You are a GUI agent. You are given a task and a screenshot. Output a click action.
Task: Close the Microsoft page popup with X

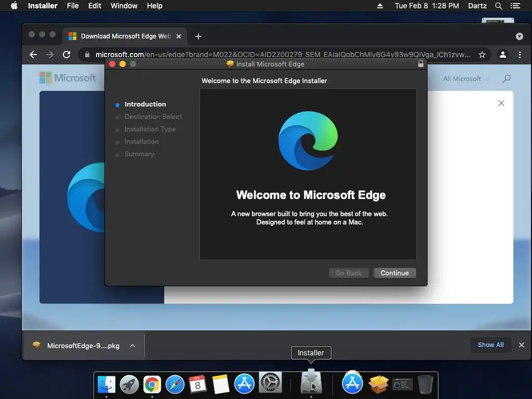pos(501,103)
